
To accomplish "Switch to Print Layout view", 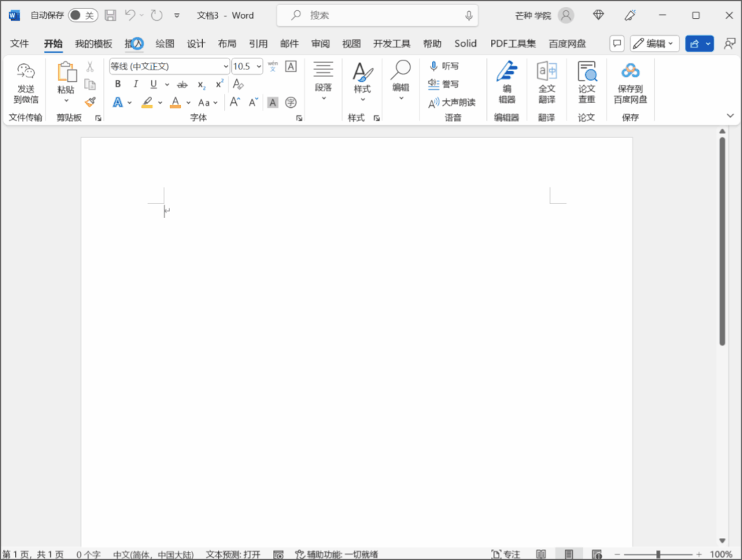I will tap(569, 554).
